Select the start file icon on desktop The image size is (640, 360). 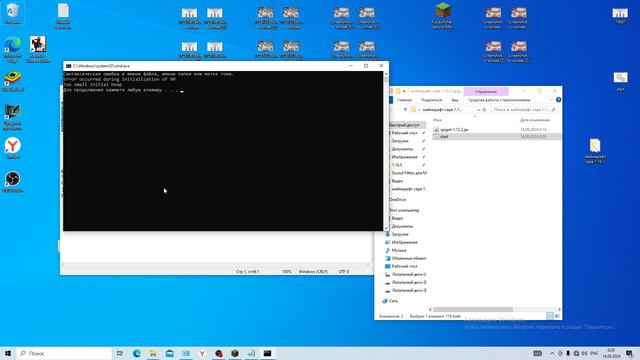tap(620, 81)
